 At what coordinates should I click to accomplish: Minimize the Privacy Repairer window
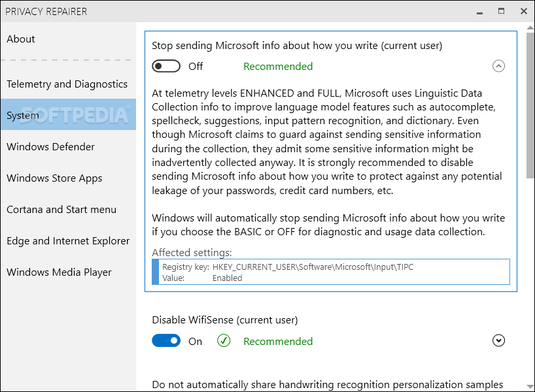(x=479, y=12)
